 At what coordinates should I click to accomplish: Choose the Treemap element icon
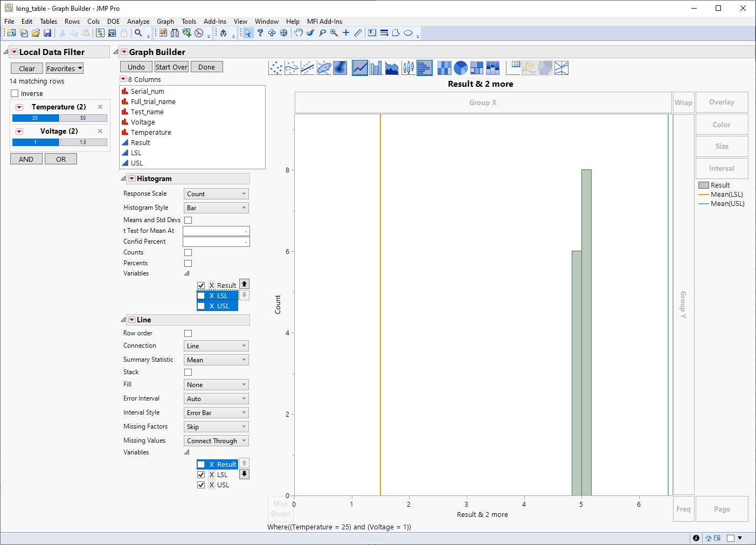[477, 68]
